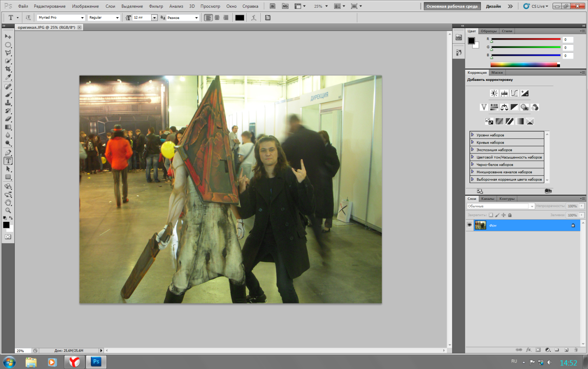Select the Horizontal Type tool
The height and width of the screenshot is (369, 588).
pos(8,161)
